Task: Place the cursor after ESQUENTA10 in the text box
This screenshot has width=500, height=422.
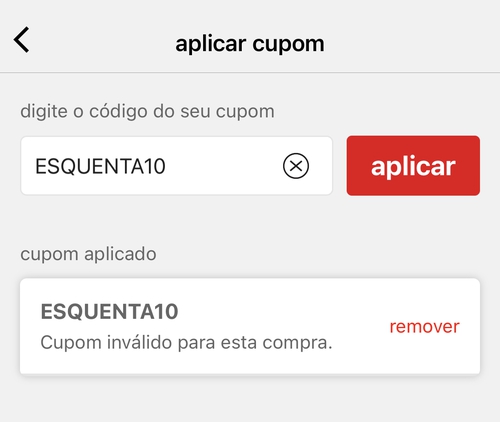Action: point(167,166)
